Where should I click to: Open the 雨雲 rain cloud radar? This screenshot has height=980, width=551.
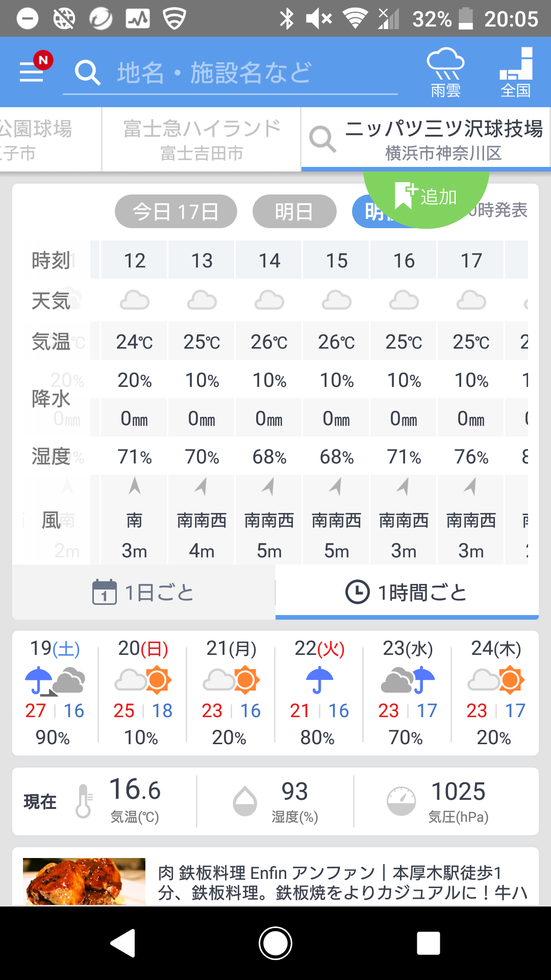click(x=445, y=72)
